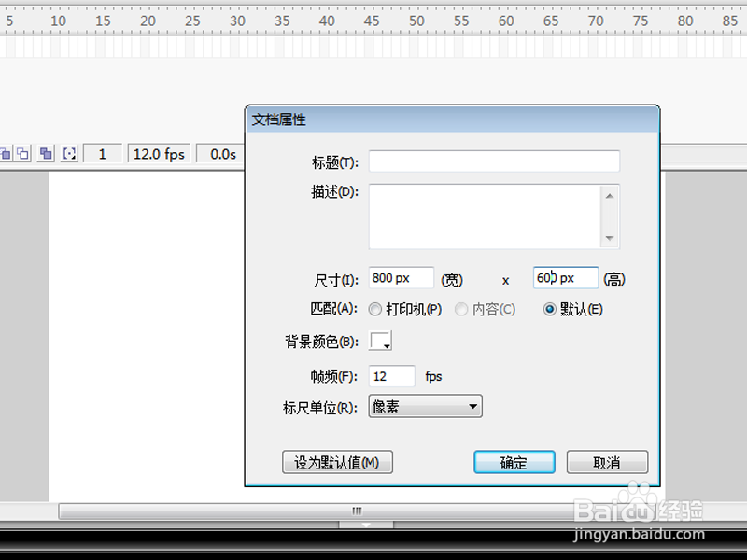The image size is (747, 560).
Task: Click frame 20 on the timeline ruler
Action: tap(148, 21)
